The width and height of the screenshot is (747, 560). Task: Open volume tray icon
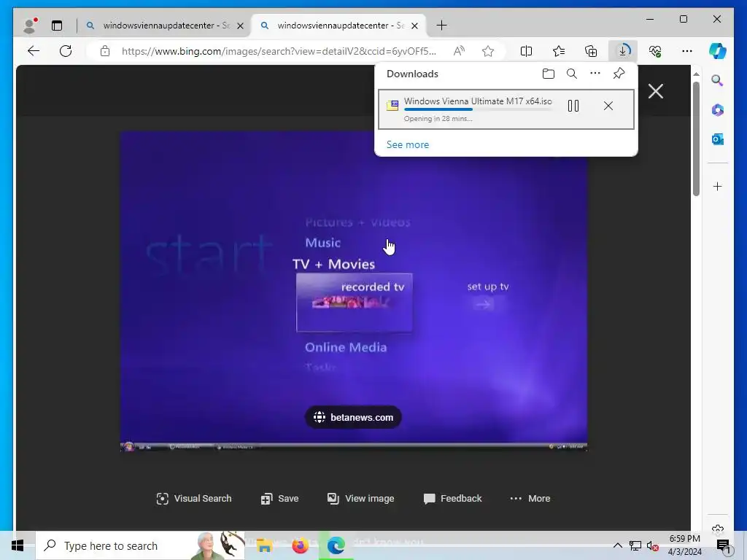pos(653,545)
